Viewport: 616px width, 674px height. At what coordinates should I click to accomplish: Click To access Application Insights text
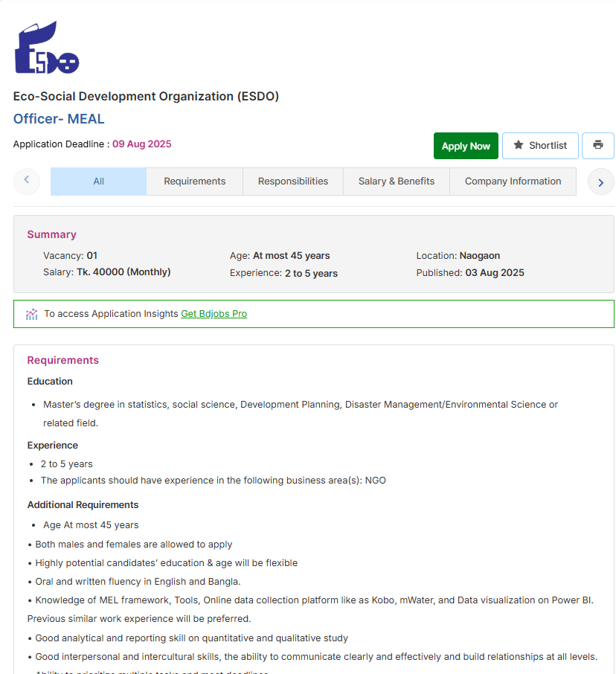(x=111, y=314)
